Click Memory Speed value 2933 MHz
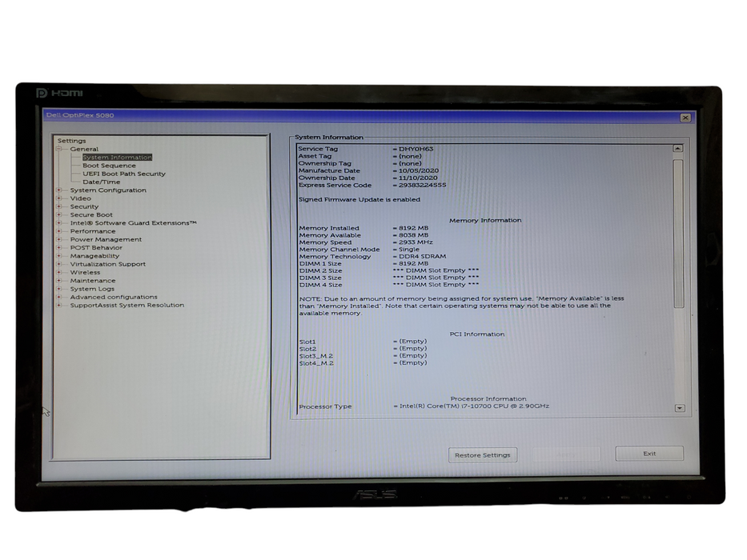Screen dimensions: 747x560 (x=416, y=242)
